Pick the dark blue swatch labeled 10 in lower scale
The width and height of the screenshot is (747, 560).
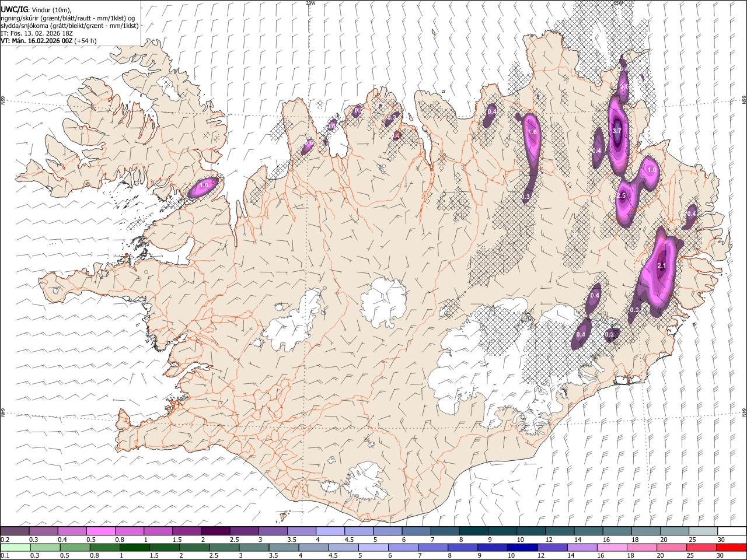click(x=522, y=547)
